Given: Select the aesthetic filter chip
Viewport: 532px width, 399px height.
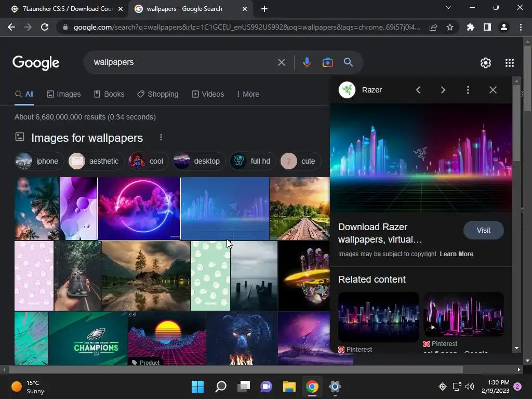Looking at the screenshot, I should click(96, 161).
